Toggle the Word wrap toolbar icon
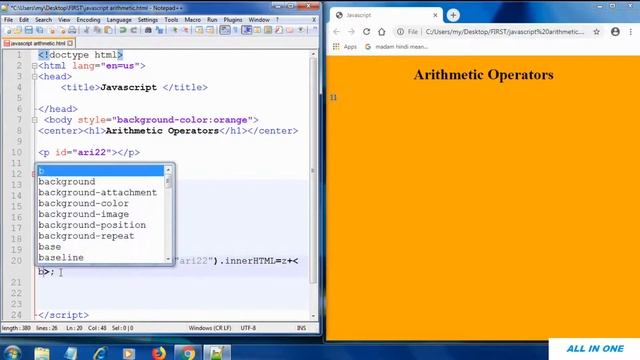The image size is (640, 360). pos(225,30)
